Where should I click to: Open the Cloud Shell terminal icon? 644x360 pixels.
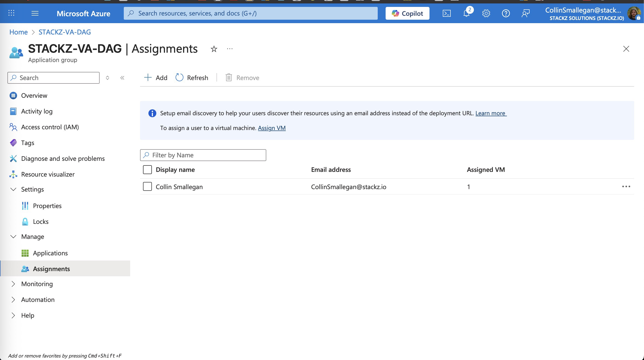point(447,13)
